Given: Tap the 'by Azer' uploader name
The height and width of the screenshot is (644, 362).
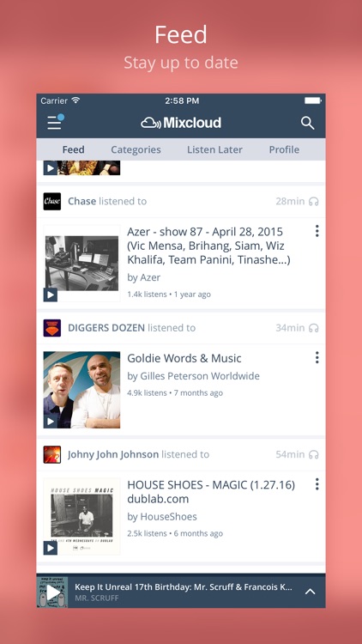Looking at the screenshot, I should 143,277.
